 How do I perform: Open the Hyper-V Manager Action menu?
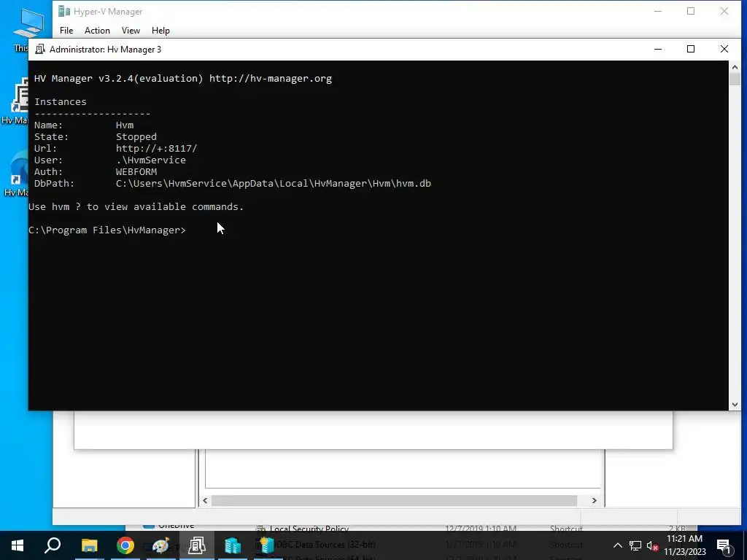pyautogui.click(x=97, y=31)
